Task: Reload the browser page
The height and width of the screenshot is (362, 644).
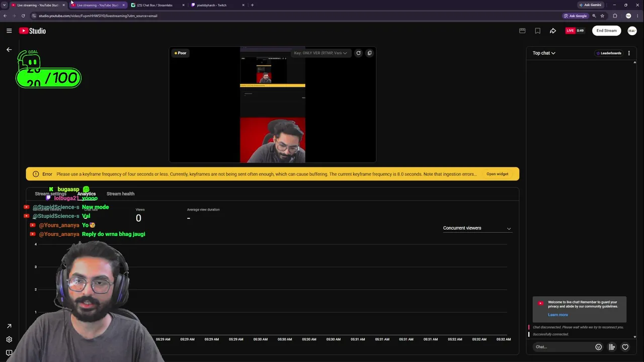Action: pyautogui.click(x=23, y=16)
